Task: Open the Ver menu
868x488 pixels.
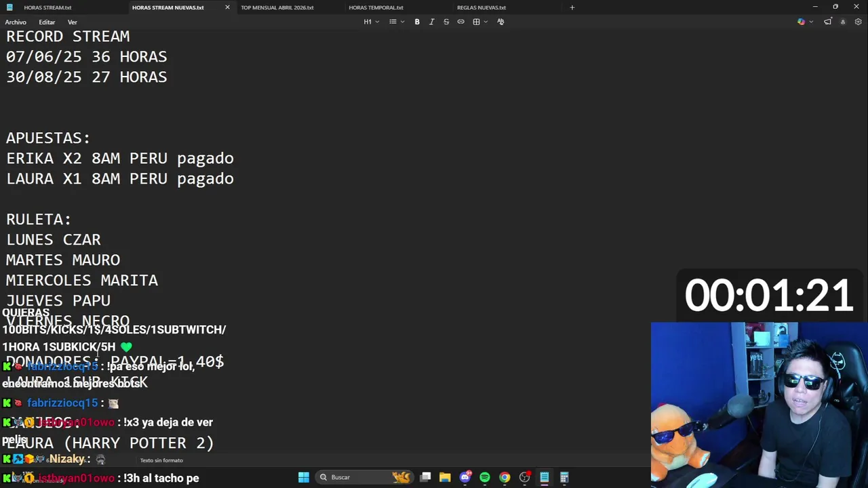Action: (72, 22)
